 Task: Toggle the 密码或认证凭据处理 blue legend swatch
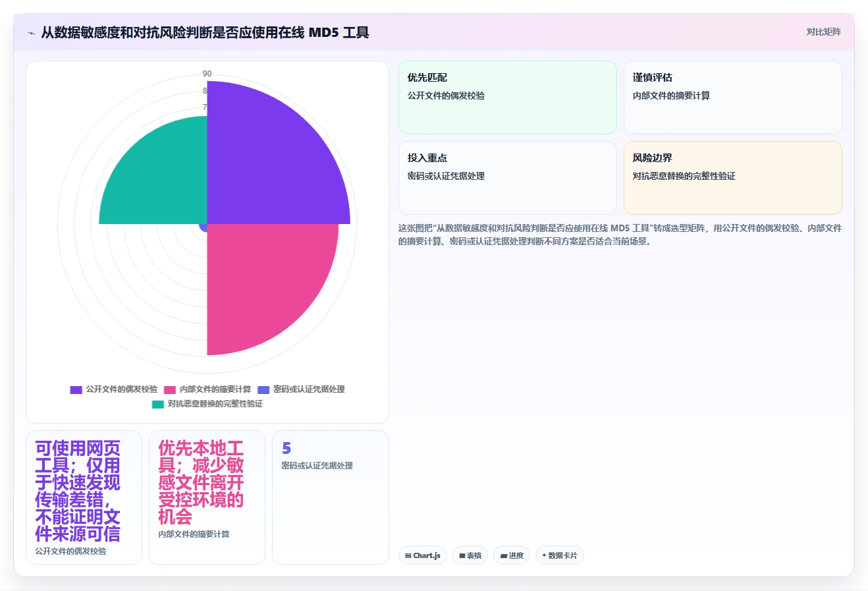tap(263, 389)
